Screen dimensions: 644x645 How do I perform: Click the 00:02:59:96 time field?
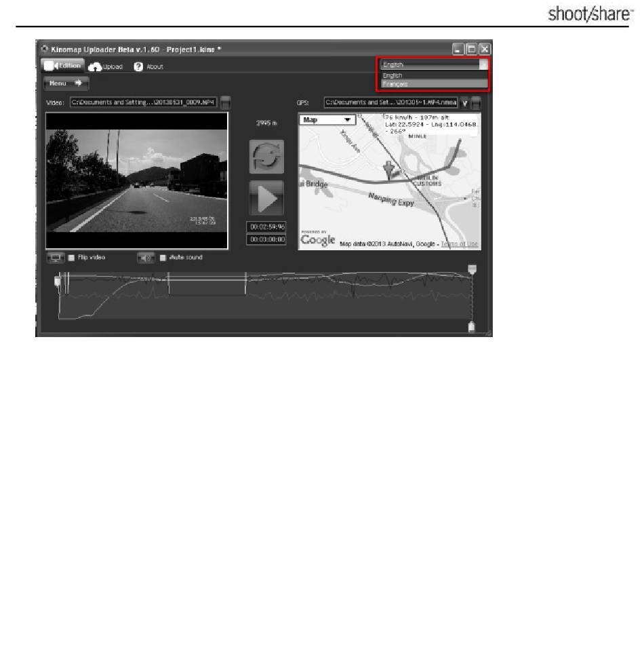(x=267, y=227)
